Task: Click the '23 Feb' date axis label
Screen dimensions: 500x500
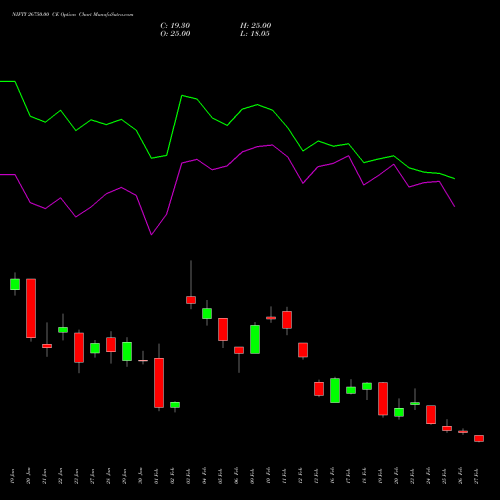Action: [x=412, y=477]
